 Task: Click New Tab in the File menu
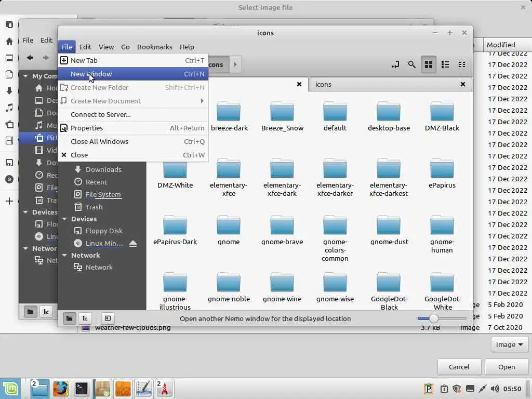click(132, 60)
